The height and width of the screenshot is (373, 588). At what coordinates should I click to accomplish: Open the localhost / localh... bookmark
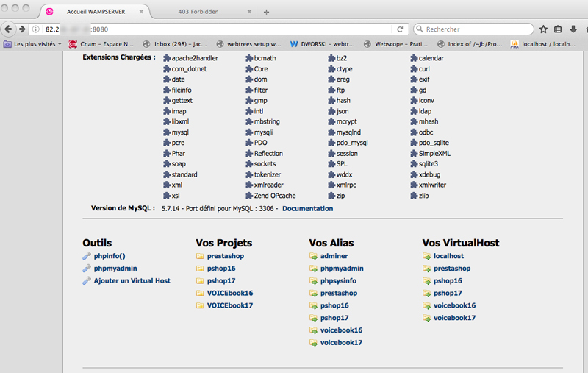click(x=543, y=44)
